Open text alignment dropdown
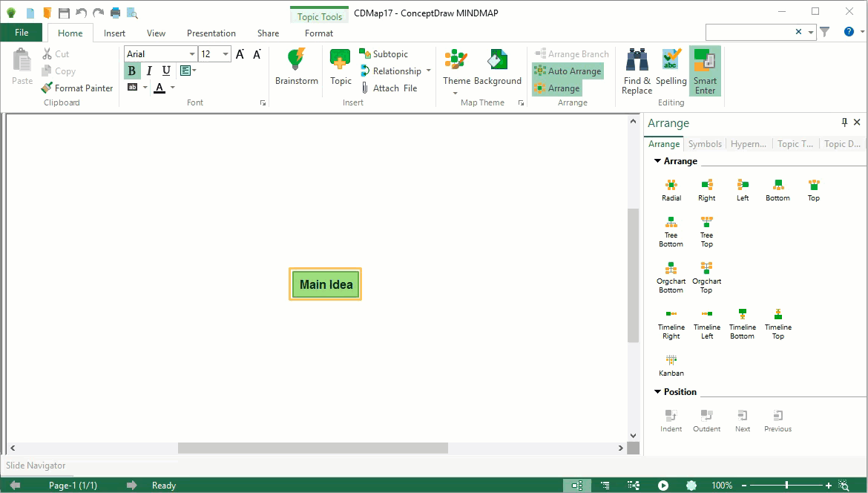The width and height of the screenshot is (868, 493). (x=188, y=71)
